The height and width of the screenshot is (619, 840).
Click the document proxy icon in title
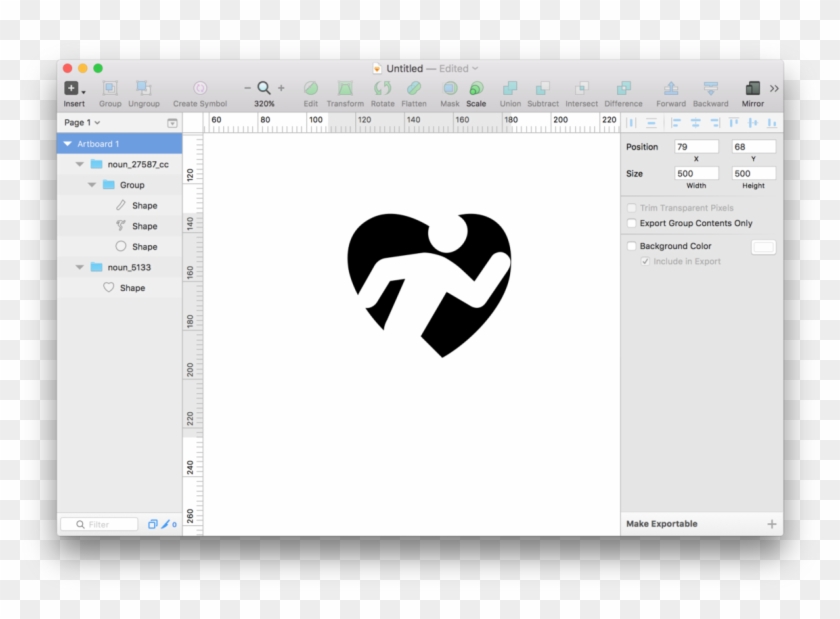[377, 69]
